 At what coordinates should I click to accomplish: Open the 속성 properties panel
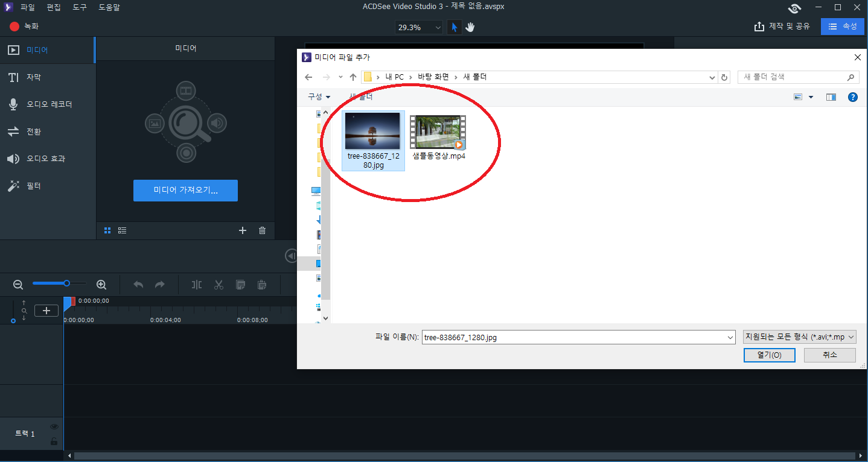(x=843, y=27)
